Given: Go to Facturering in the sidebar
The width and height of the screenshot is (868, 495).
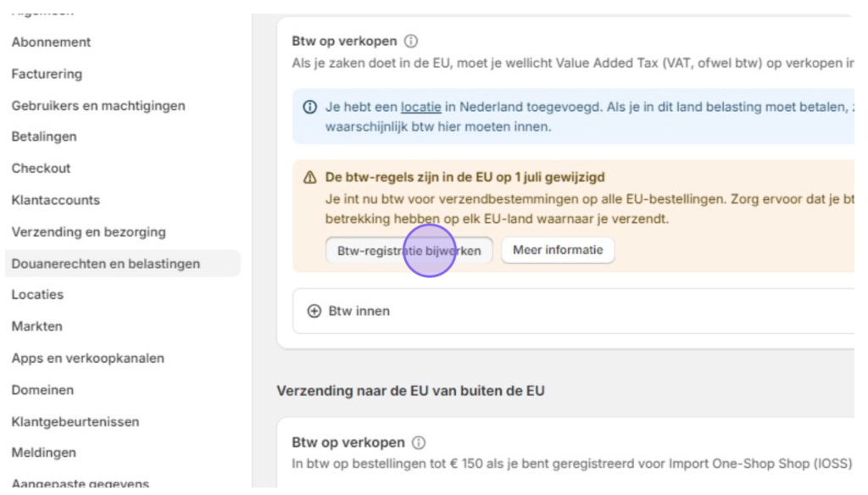Looking at the screenshot, I should pyautogui.click(x=47, y=74).
